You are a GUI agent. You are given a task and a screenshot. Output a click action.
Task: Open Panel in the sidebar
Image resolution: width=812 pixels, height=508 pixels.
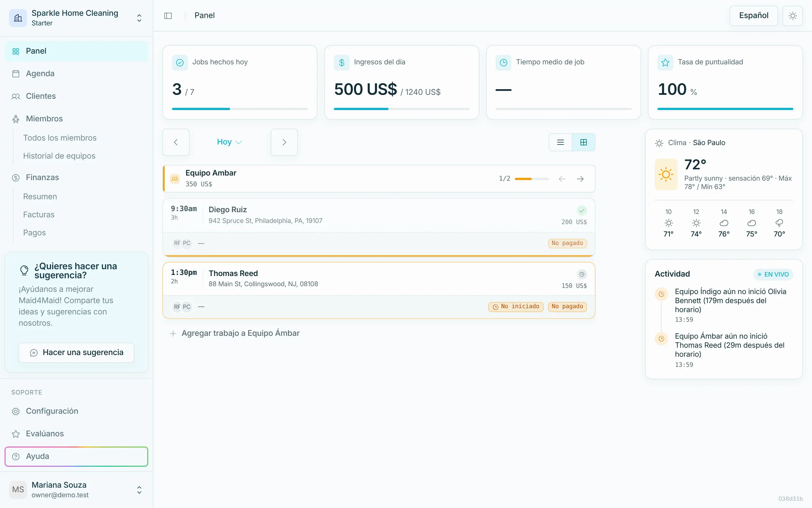(x=76, y=51)
